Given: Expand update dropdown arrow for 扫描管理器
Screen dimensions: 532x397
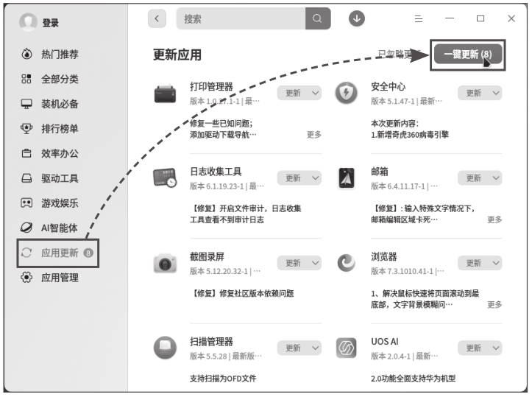Looking at the screenshot, I should (315, 348).
